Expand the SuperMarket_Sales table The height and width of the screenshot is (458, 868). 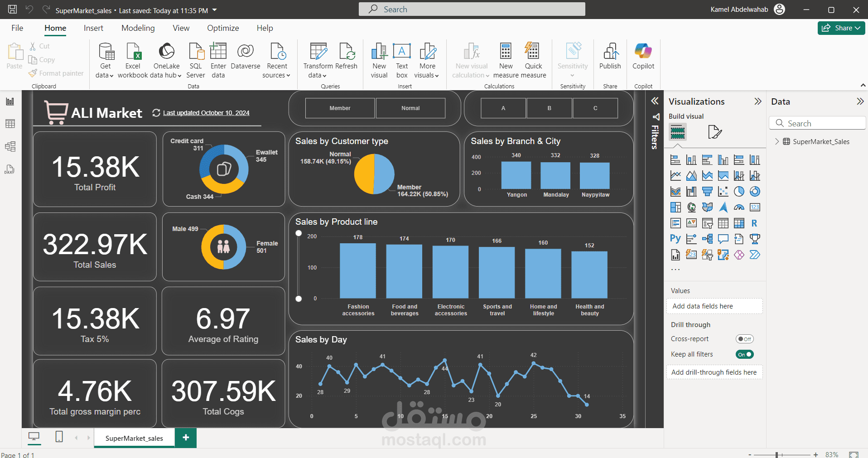(x=777, y=141)
